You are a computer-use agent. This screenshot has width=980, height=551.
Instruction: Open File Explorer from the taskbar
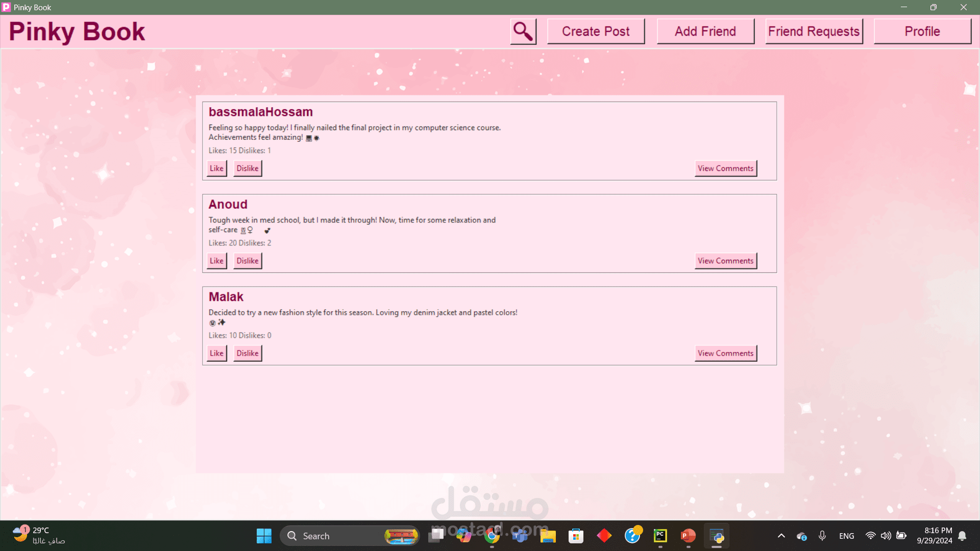coord(548,536)
